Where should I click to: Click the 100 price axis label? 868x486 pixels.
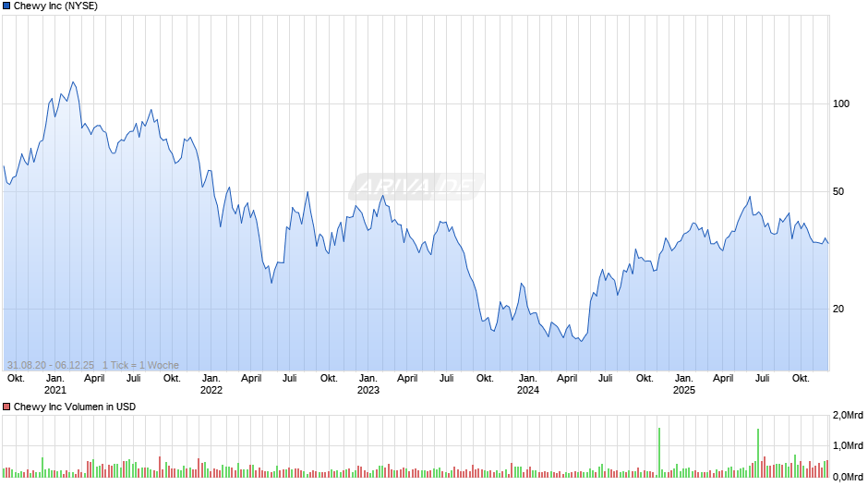click(x=841, y=104)
